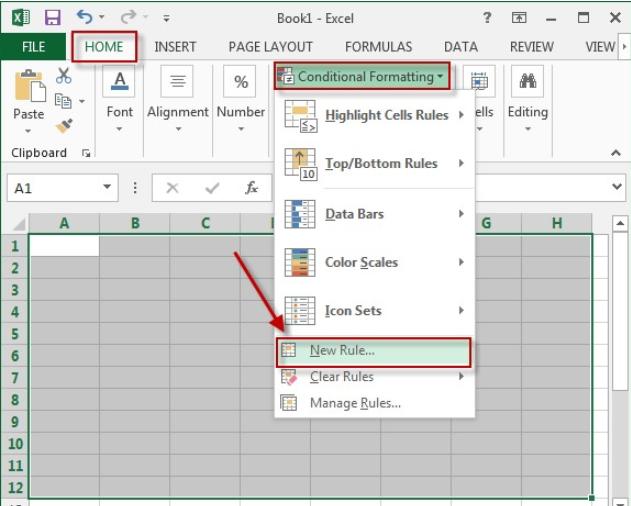Viewport: 631px width, 506px height.
Task: Select the DATA tab
Action: click(461, 47)
